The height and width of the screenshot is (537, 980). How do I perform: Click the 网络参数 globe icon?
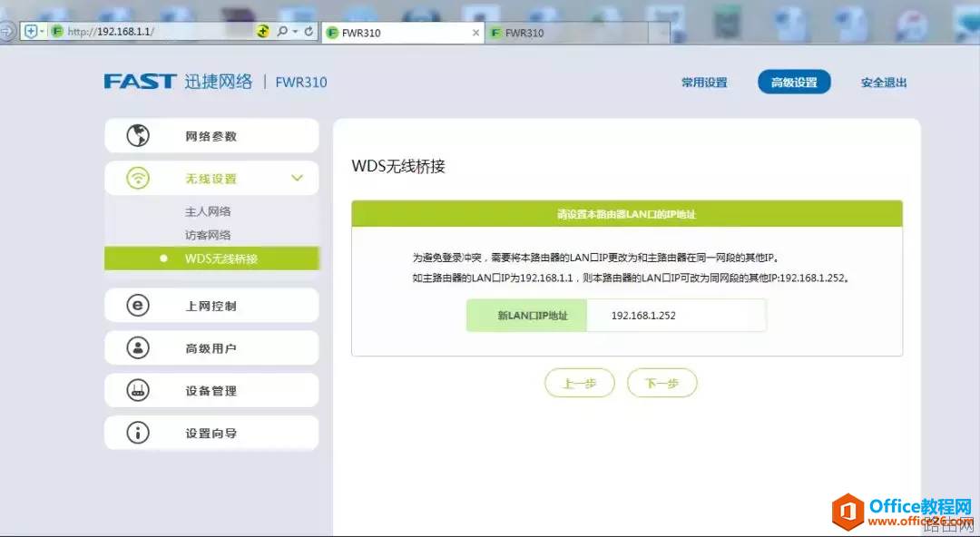point(138,135)
